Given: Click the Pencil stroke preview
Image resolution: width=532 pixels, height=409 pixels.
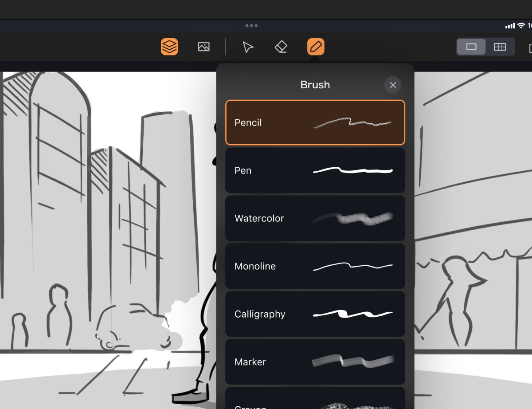Looking at the screenshot, I should 352,122.
